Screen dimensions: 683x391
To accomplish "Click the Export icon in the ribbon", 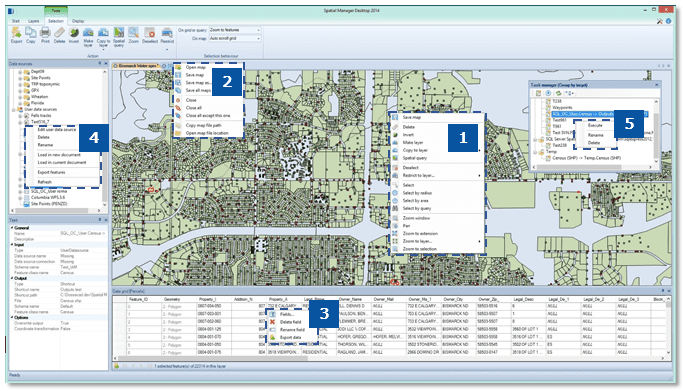I will click(16, 35).
